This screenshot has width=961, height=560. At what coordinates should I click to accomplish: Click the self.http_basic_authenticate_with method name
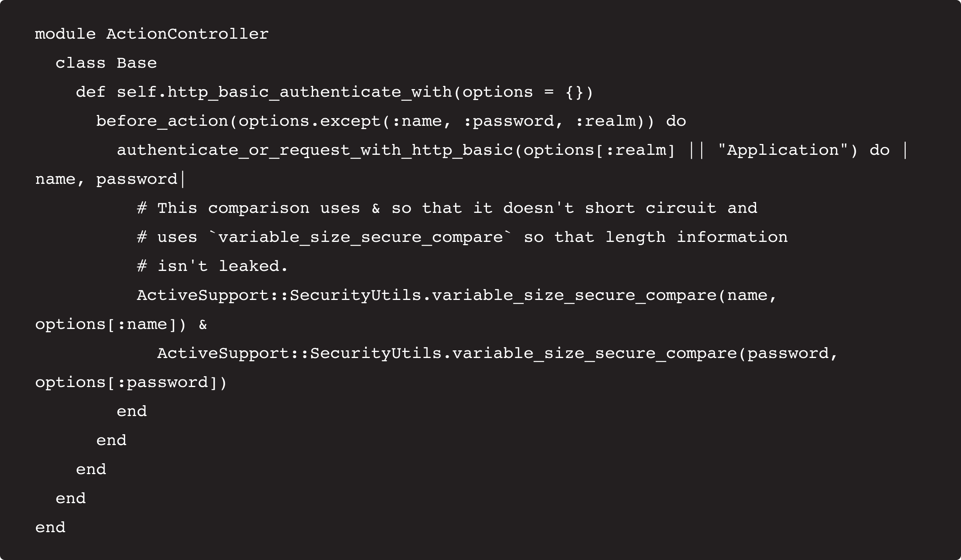tap(284, 92)
